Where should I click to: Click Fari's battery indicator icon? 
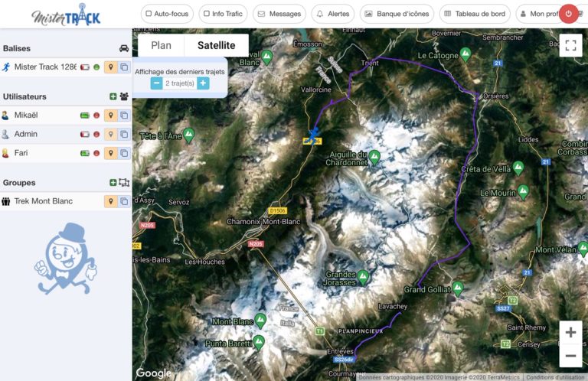[85, 153]
